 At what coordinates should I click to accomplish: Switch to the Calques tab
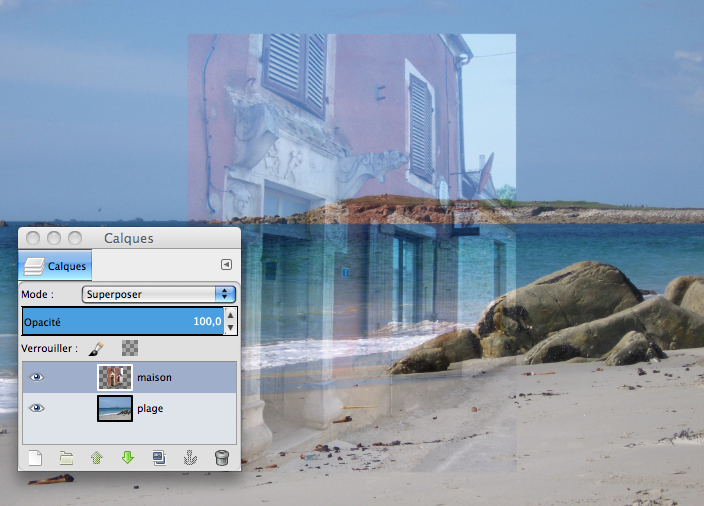coord(55,266)
